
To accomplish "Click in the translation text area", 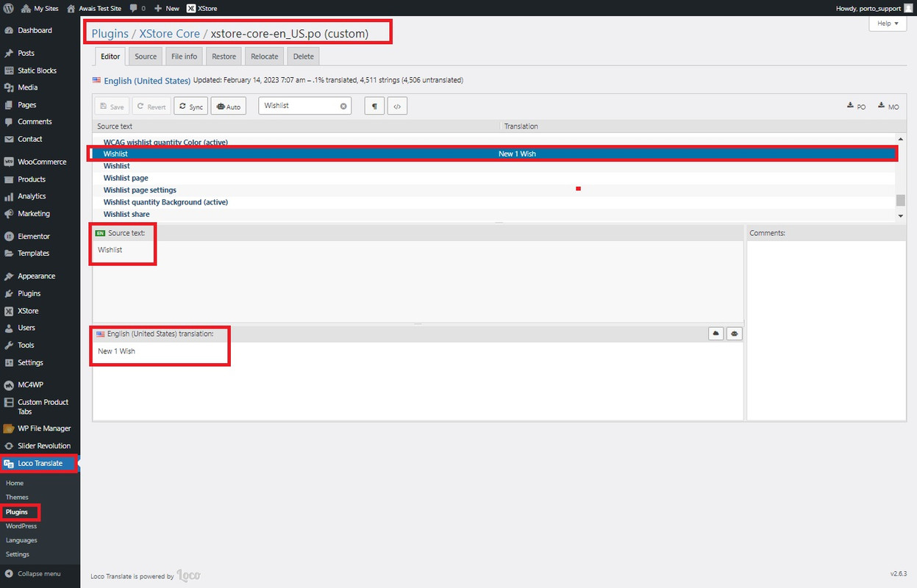I will point(418,381).
